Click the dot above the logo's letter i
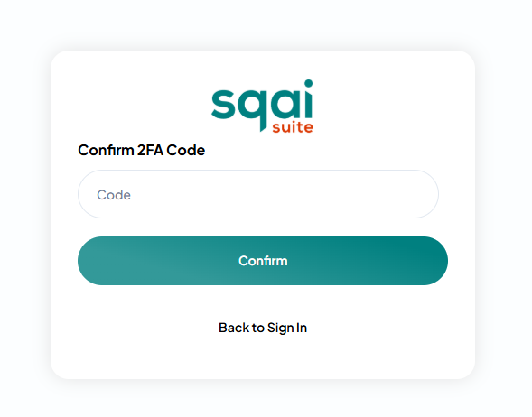This screenshot has height=417, width=532. click(308, 83)
